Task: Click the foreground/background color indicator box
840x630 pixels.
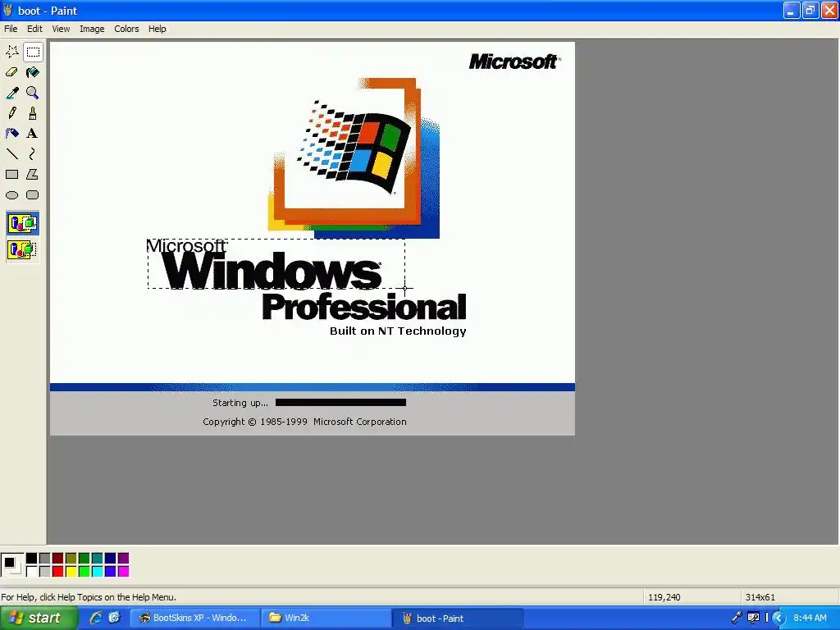Action: 12,564
